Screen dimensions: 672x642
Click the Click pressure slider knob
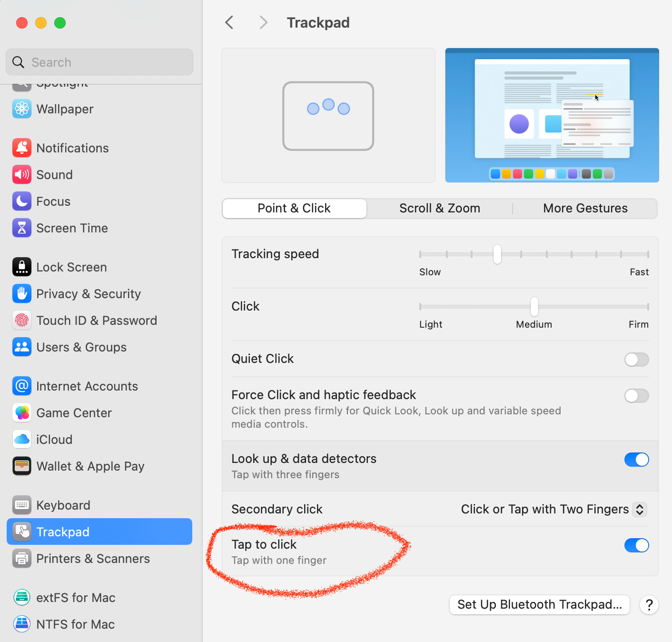(534, 307)
